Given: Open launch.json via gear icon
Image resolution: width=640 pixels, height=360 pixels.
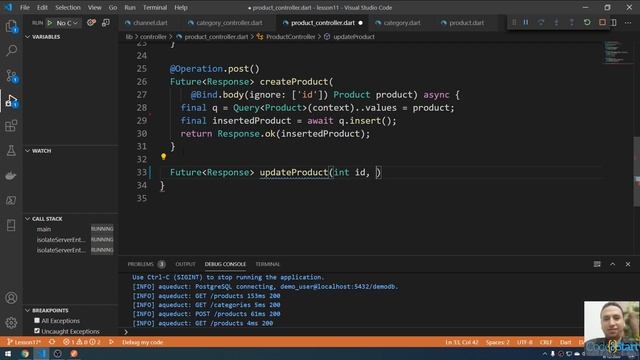Looking at the screenshot, I should (x=91, y=23).
